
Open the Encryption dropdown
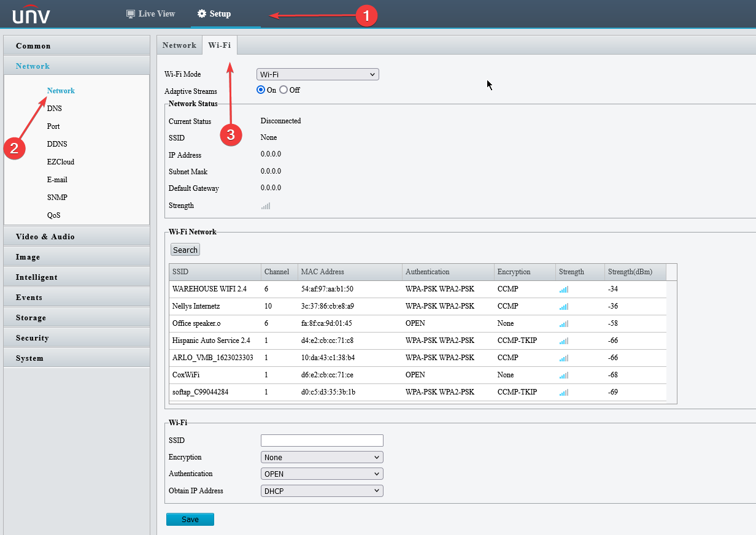coord(322,457)
